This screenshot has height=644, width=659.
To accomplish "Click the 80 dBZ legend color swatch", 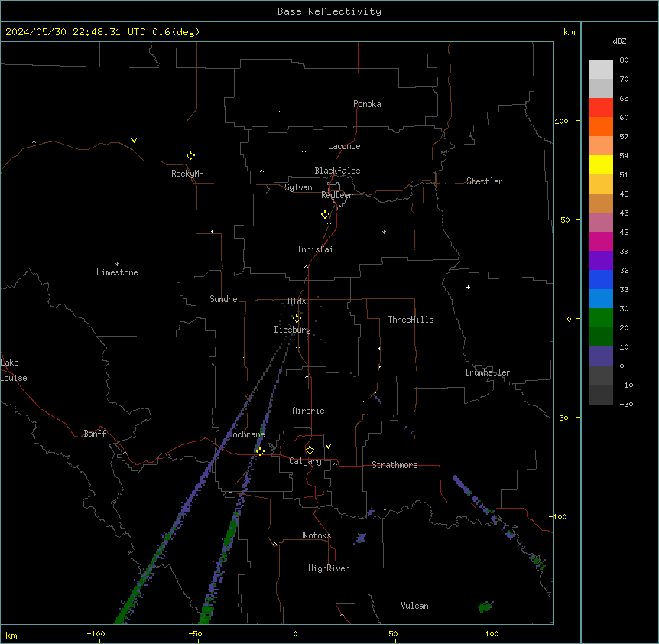I will (x=601, y=69).
